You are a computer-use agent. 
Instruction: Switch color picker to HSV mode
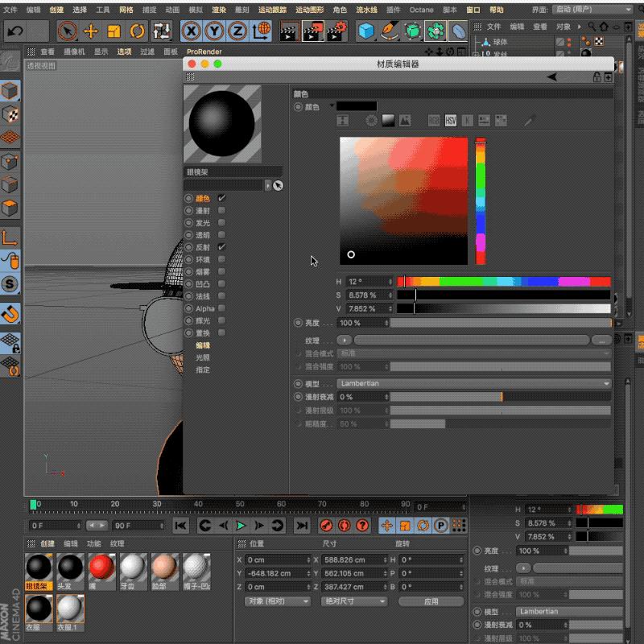[451, 121]
